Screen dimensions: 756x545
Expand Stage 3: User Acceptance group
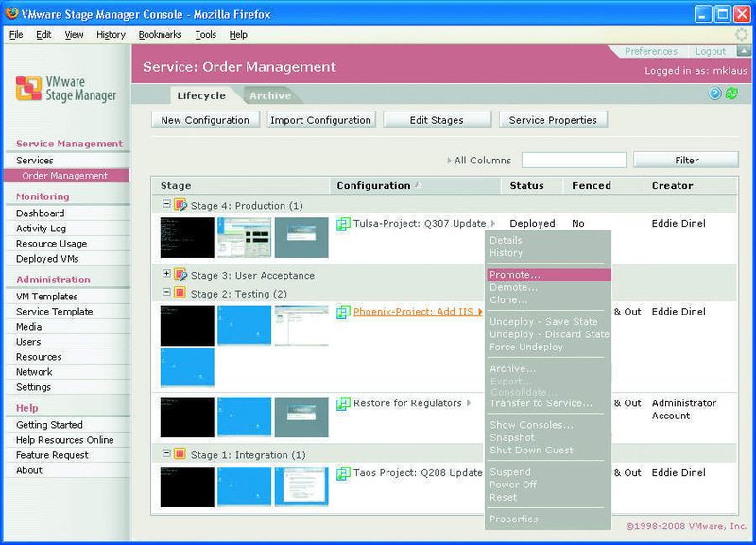tap(166, 274)
